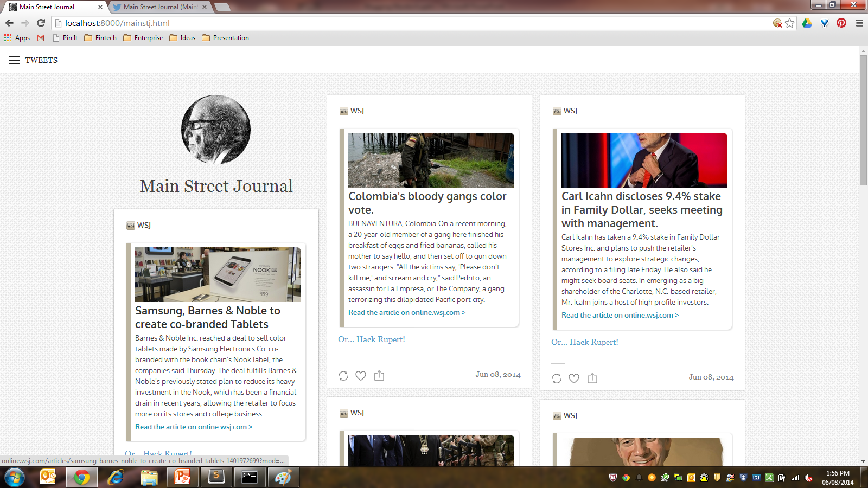Open the Apps shortcut in bookmarks bar
Viewport: 868px width, 488px height.
pos(17,38)
